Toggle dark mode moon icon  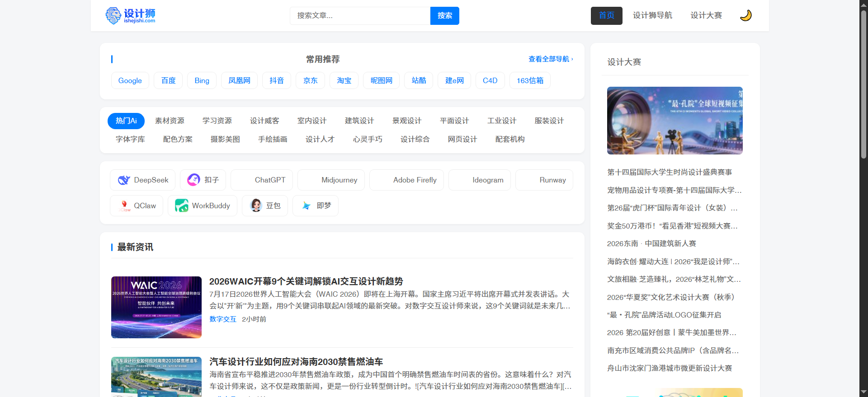pos(745,15)
